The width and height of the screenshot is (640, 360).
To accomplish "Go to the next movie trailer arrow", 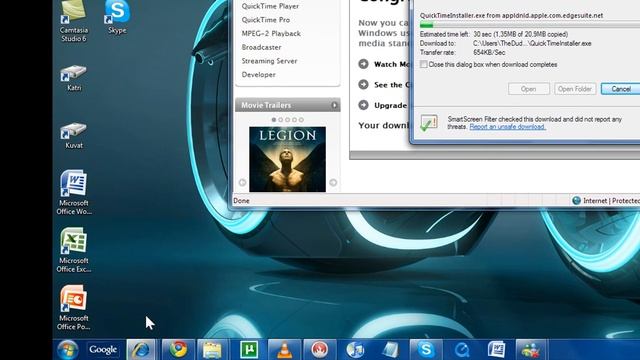I will click(x=333, y=182).
